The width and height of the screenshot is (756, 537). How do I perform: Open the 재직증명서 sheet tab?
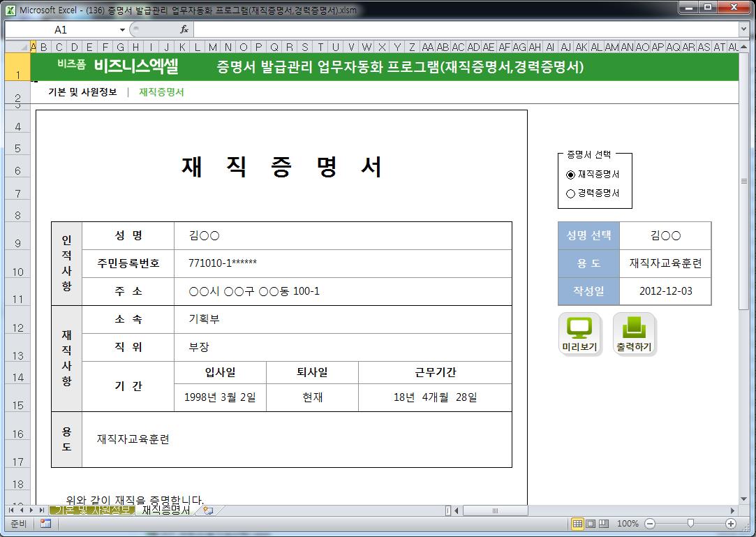point(166,510)
